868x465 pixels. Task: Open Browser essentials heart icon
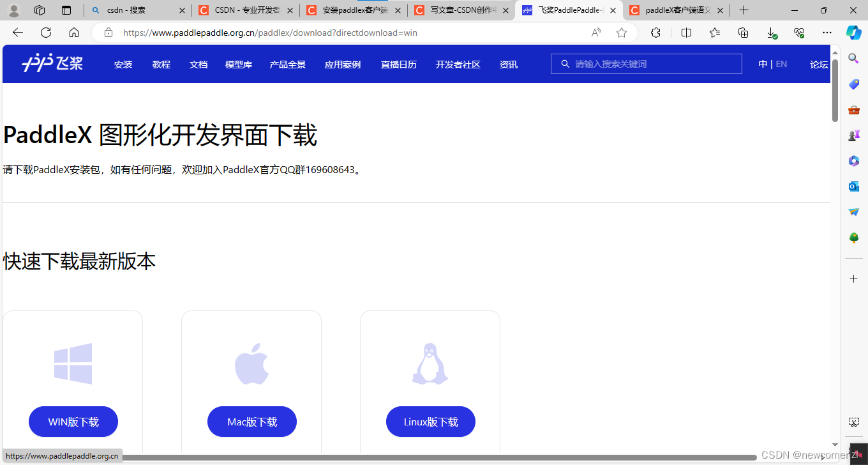click(799, 33)
